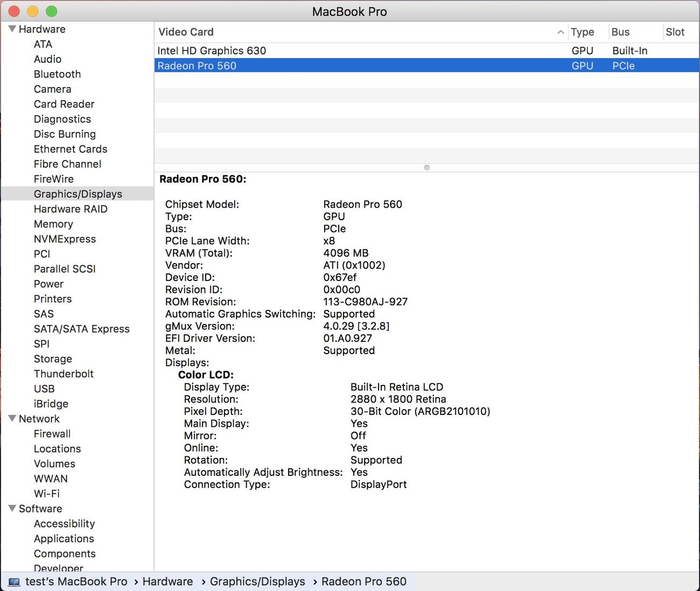This screenshot has width=700, height=591.
Task: Click Graphics/Displays in path bar
Action: (x=257, y=582)
